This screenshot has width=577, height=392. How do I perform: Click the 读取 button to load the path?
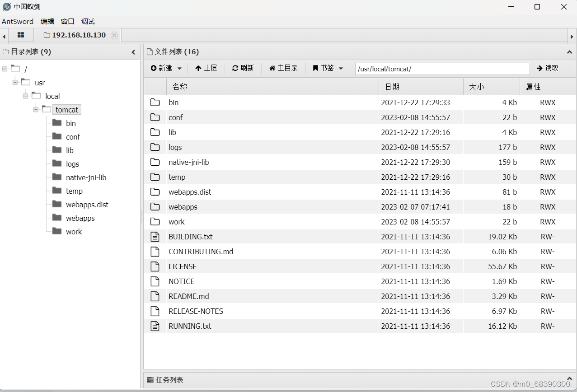pyautogui.click(x=547, y=68)
